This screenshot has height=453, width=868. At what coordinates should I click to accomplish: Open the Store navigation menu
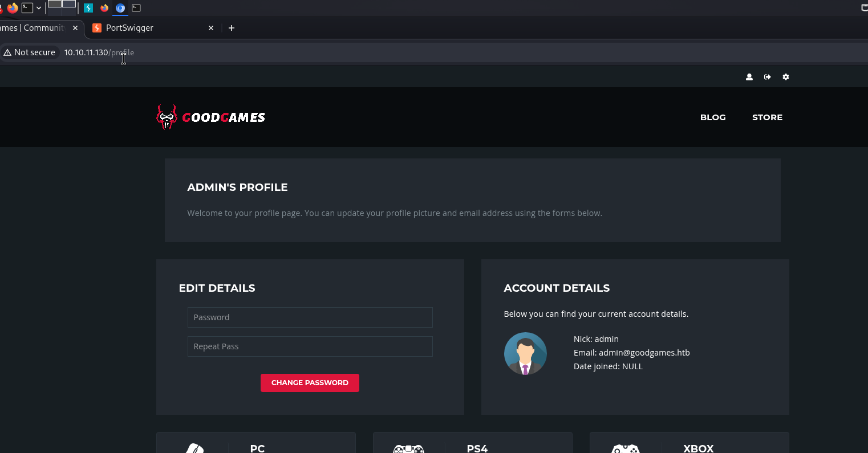tap(767, 117)
